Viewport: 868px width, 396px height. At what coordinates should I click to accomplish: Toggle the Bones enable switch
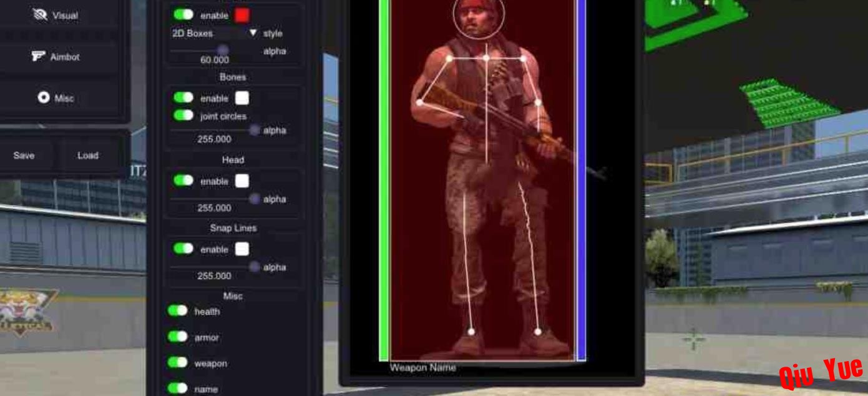(x=183, y=97)
